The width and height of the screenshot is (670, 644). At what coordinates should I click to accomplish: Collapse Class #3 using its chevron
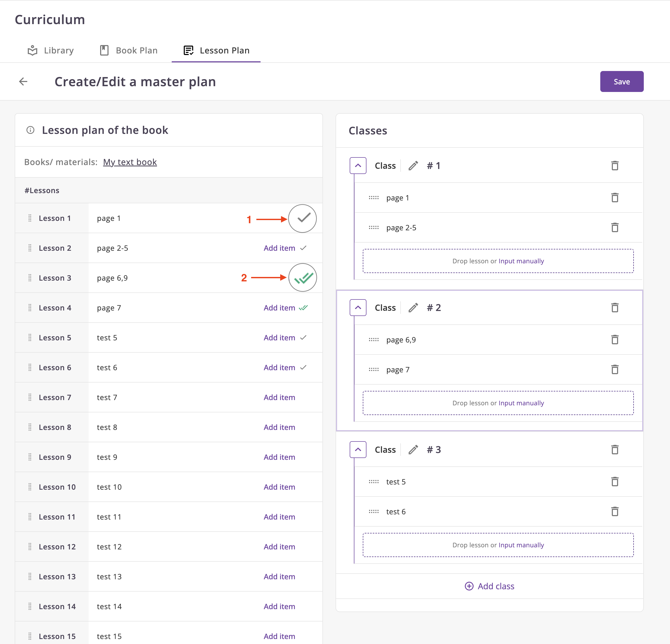pos(358,450)
